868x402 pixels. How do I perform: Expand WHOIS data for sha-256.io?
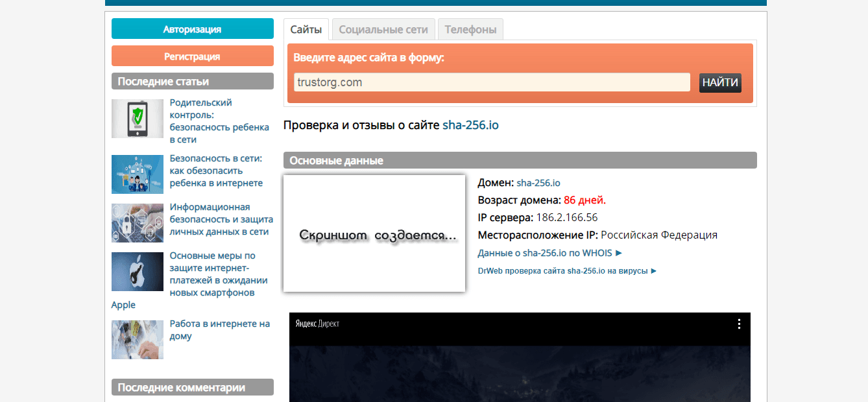[x=549, y=253]
